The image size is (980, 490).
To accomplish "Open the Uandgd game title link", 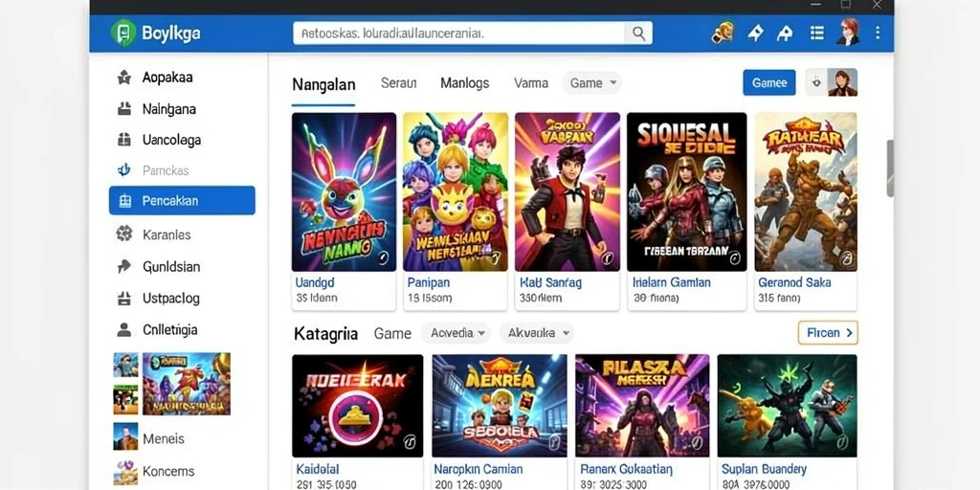I will (315, 282).
